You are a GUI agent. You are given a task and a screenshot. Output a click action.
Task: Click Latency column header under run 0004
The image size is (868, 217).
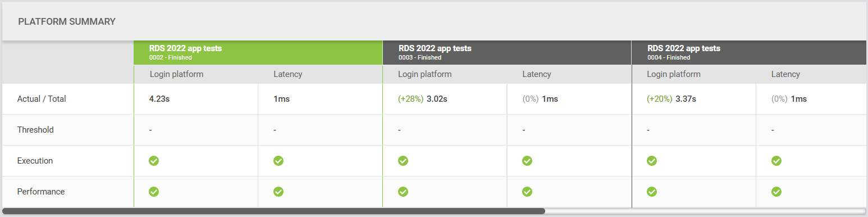coord(785,74)
